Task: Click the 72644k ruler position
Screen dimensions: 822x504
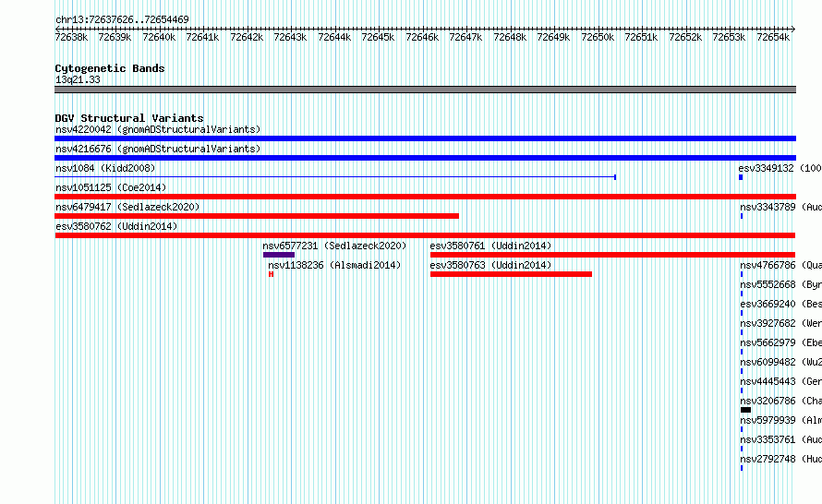Action: (x=334, y=37)
